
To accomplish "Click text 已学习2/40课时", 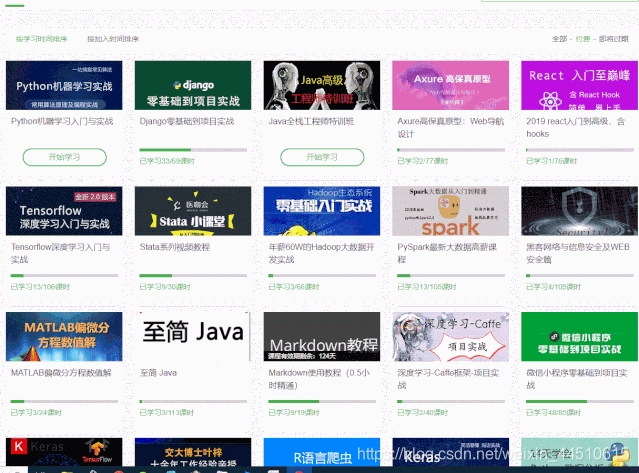I will [423, 413].
